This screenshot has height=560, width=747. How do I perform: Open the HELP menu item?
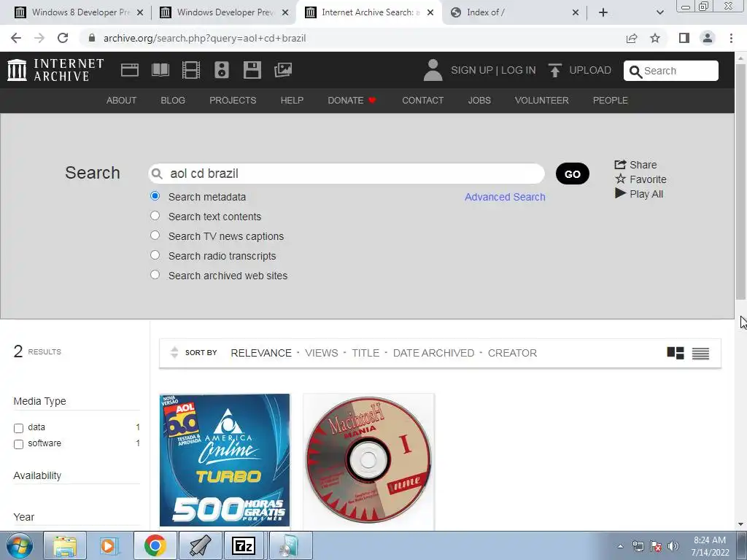pyautogui.click(x=292, y=101)
